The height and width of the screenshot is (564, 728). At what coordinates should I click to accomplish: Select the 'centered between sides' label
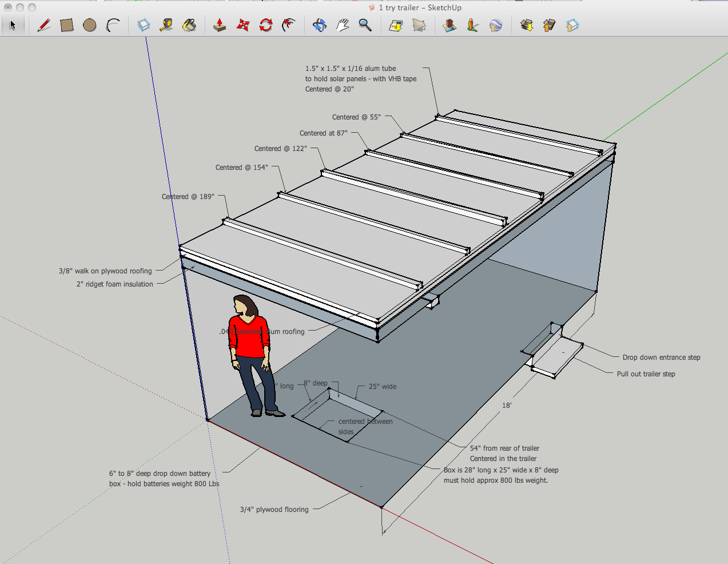tap(365, 427)
